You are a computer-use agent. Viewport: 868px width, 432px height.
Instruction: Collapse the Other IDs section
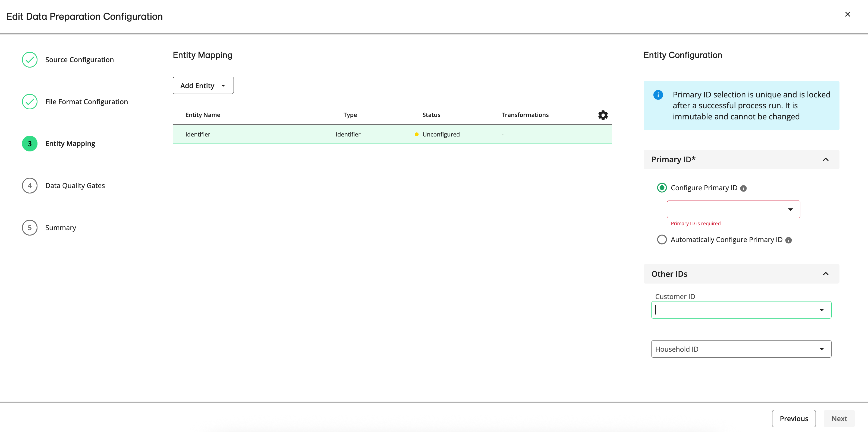pyautogui.click(x=826, y=274)
